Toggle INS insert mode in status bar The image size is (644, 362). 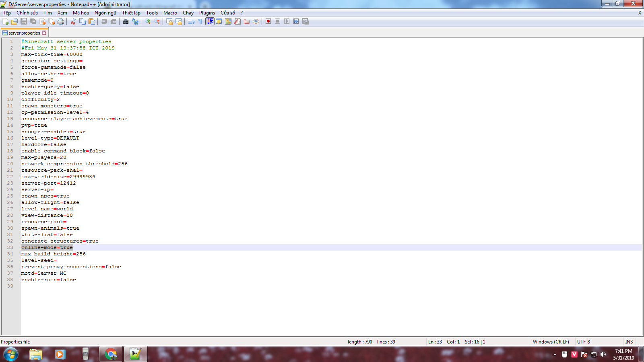(629, 342)
